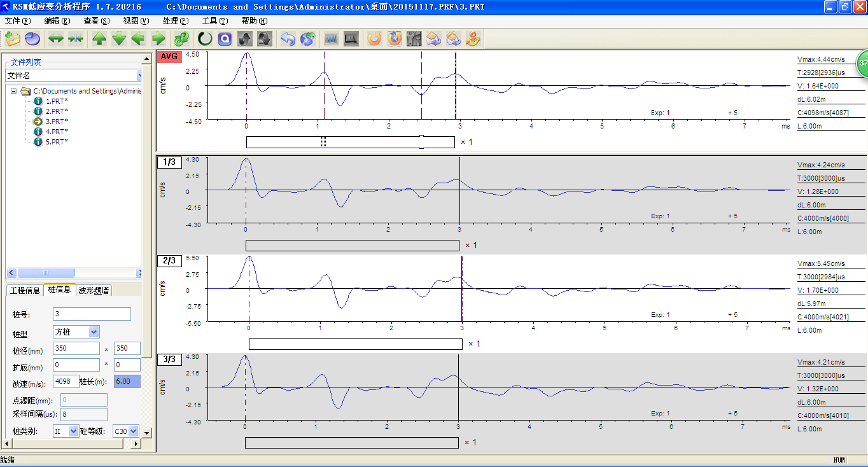This screenshot has height=467, width=868.
Task: Click the second gray wave icon
Action: click(x=265, y=39)
